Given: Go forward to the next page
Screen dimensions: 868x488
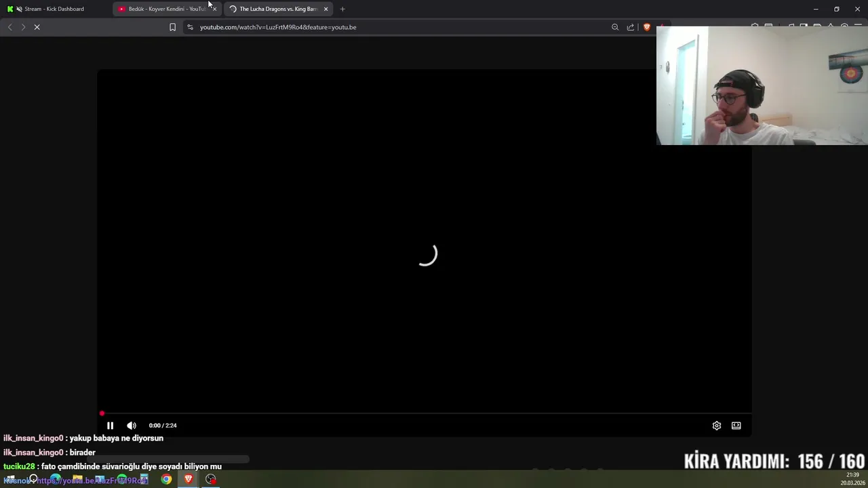Looking at the screenshot, I should 23,27.
